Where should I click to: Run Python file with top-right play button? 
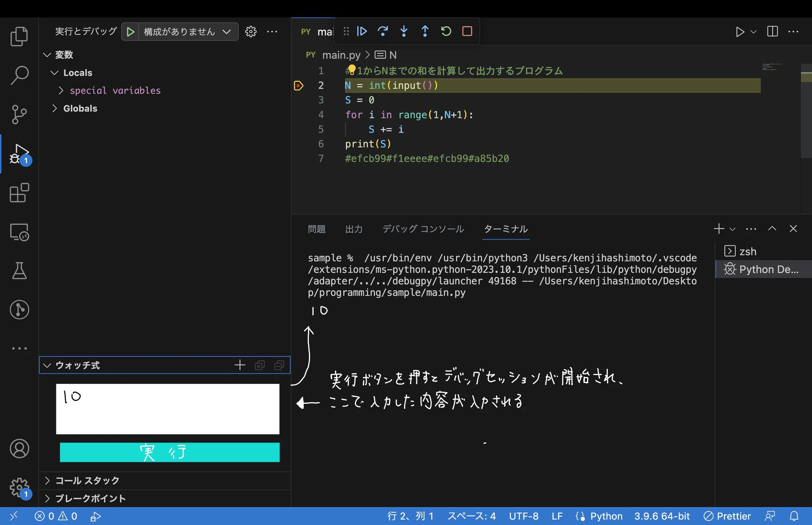click(739, 32)
